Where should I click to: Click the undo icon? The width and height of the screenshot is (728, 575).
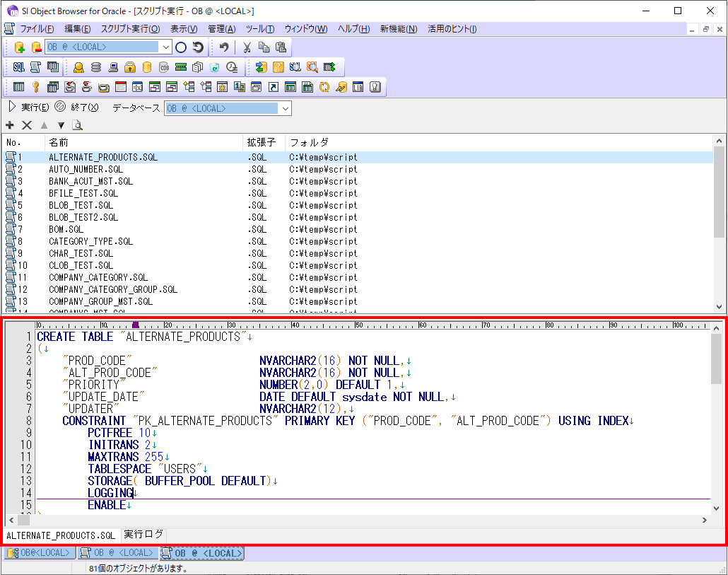tap(224, 47)
